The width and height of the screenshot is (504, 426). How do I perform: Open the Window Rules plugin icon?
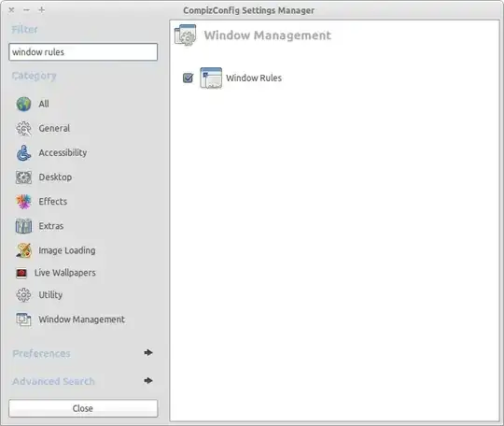pos(211,78)
